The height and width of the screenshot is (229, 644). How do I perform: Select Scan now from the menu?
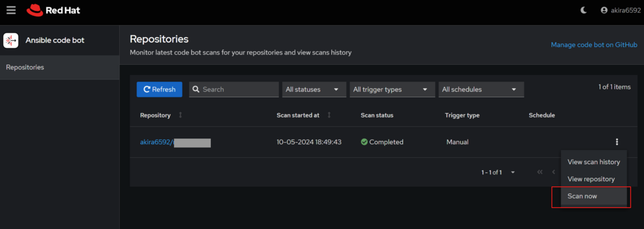pos(582,196)
